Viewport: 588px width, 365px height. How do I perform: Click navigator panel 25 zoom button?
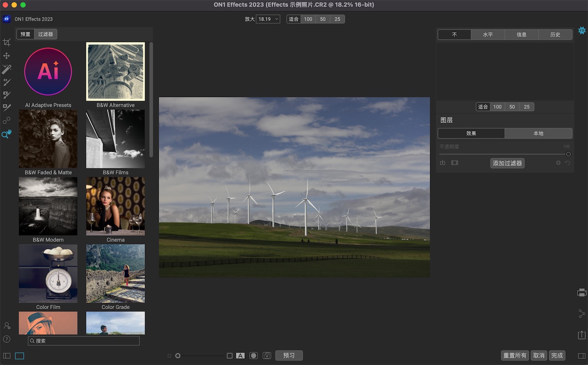coord(527,107)
